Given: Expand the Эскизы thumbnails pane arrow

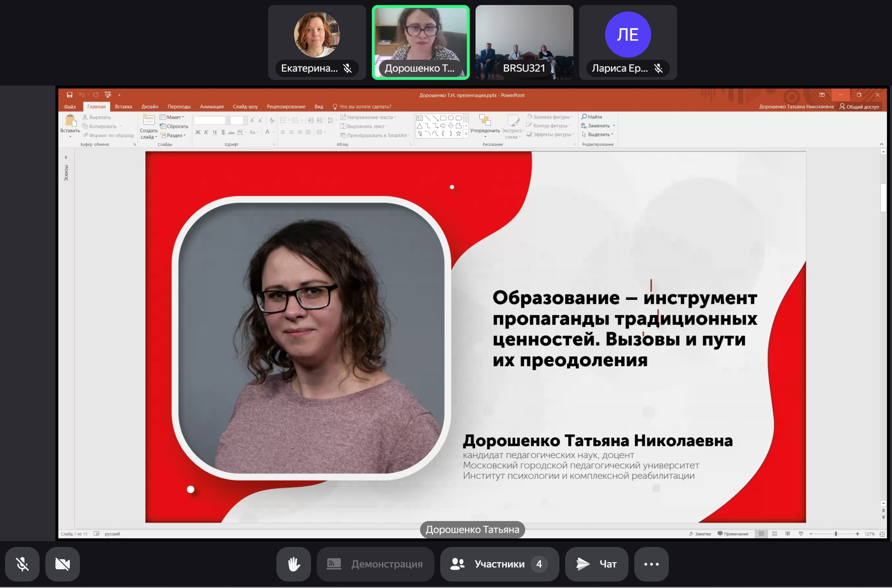Looking at the screenshot, I should (x=66, y=158).
